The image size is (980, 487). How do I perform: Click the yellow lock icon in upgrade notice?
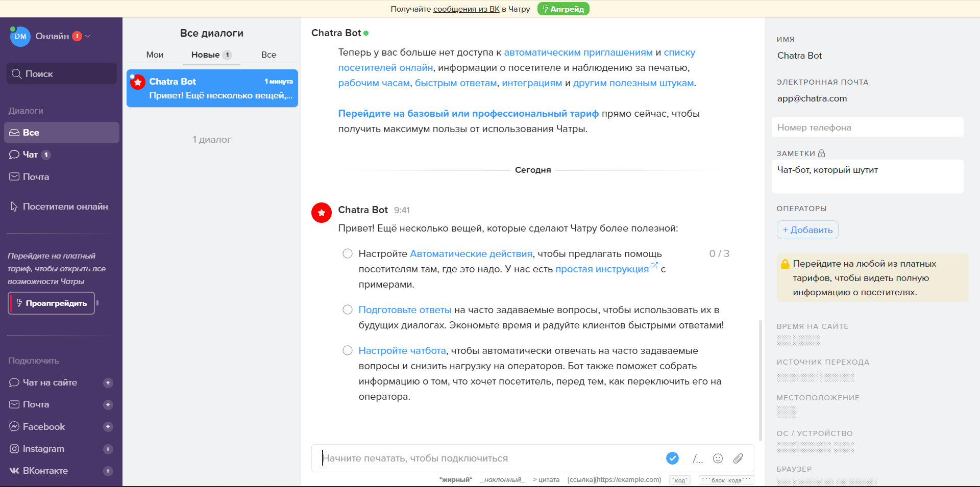(x=785, y=264)
